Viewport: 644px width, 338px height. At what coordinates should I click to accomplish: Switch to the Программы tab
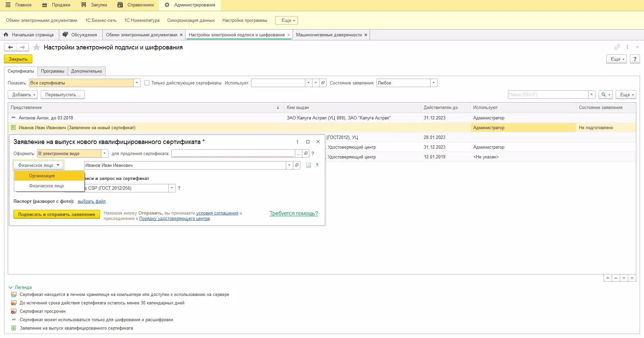(x=53, y=71)
